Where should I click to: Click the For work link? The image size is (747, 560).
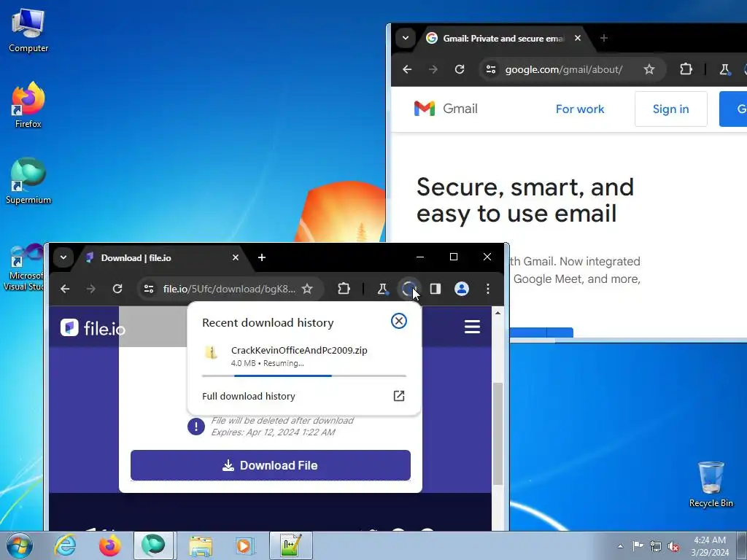580,109
